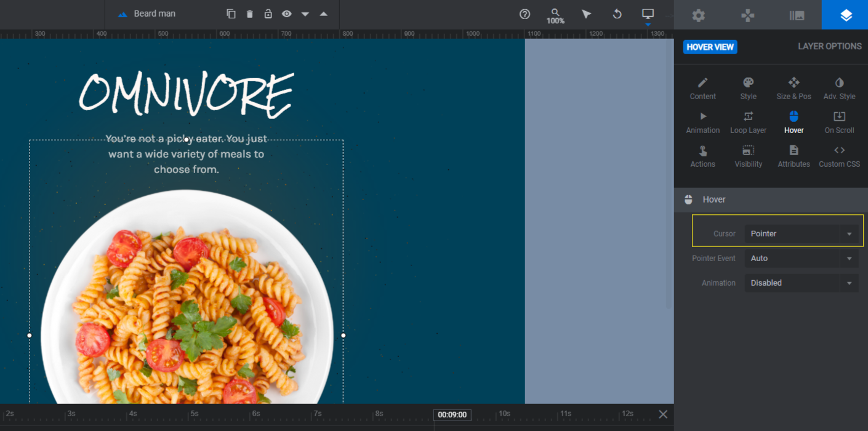Image resolution: width=868 pixels, height=431 pixels.
Task: Open the Pointer Event dropdown
Action: pyautogui.click(x=801, y=258)
